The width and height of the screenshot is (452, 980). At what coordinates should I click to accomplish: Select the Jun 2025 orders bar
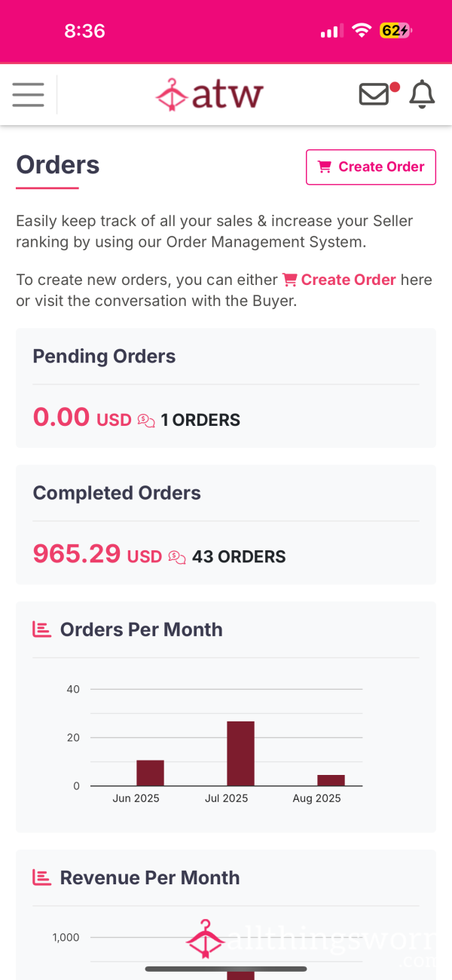150,773
